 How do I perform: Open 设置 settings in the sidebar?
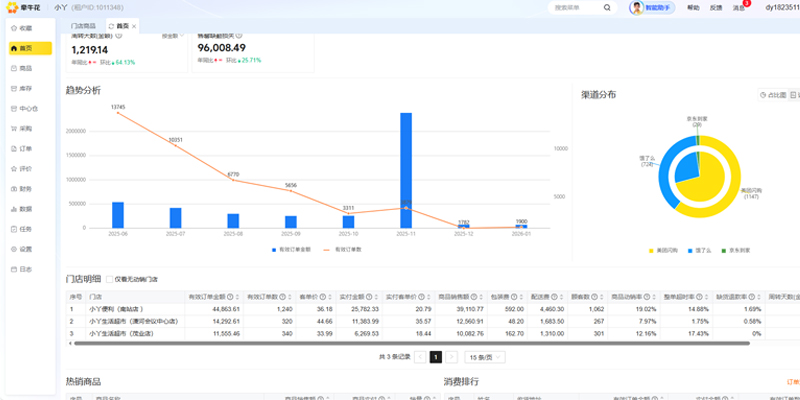25,248
